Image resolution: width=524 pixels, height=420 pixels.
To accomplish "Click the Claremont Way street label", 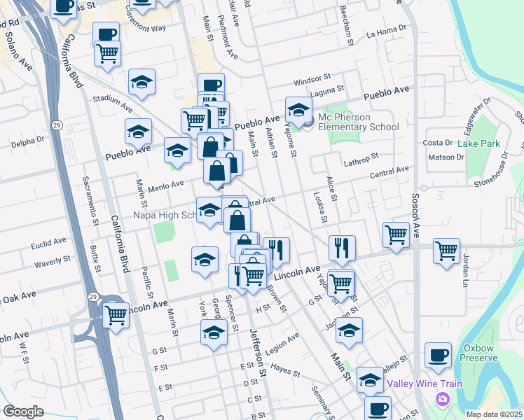I will pos(145,20).
